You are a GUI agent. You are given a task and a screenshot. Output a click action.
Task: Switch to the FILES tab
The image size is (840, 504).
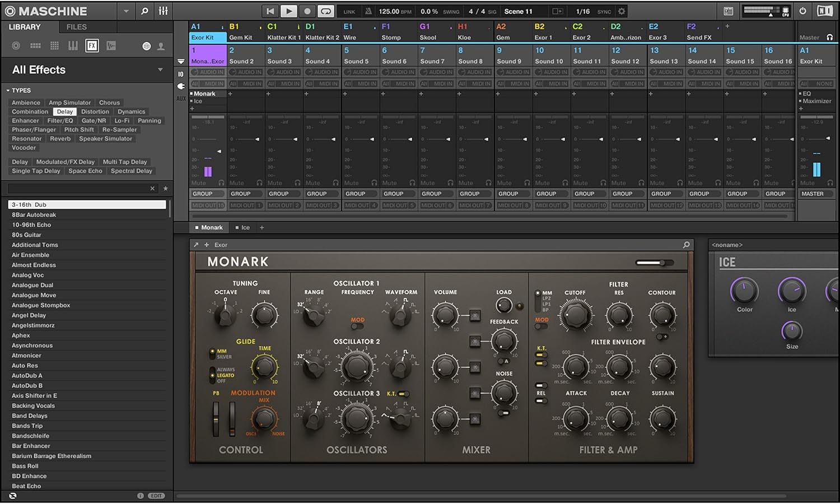pos(77,27)
